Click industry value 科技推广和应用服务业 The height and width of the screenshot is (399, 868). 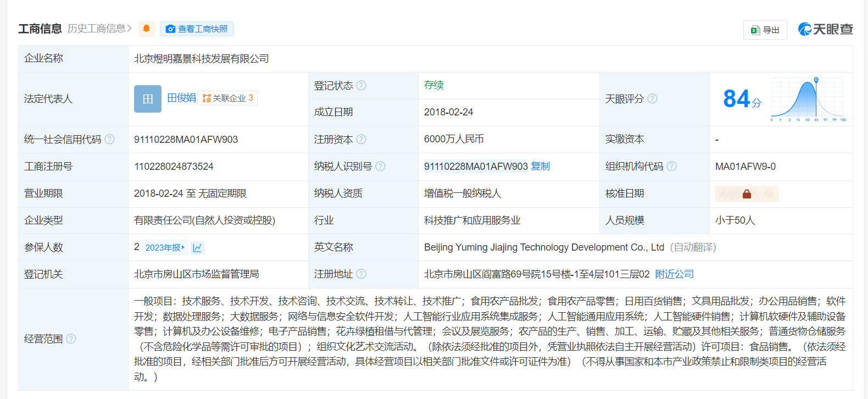coord(472,220)
